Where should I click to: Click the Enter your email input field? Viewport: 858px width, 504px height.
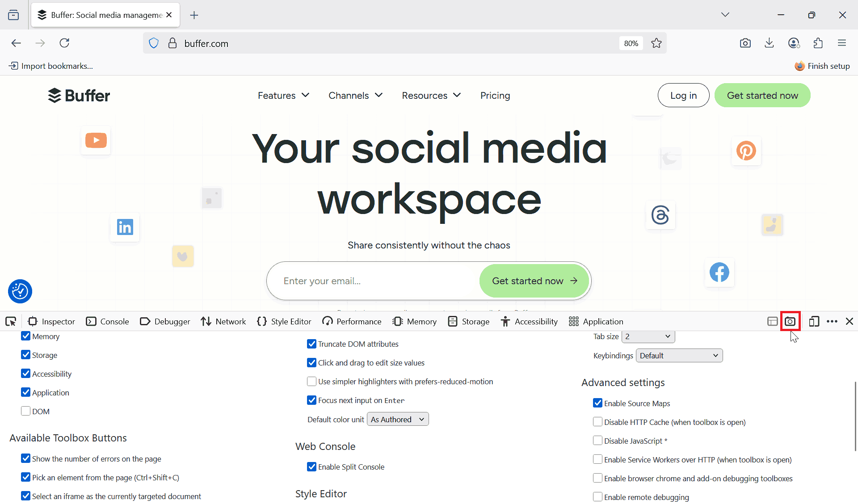click(x=371, y=281)
